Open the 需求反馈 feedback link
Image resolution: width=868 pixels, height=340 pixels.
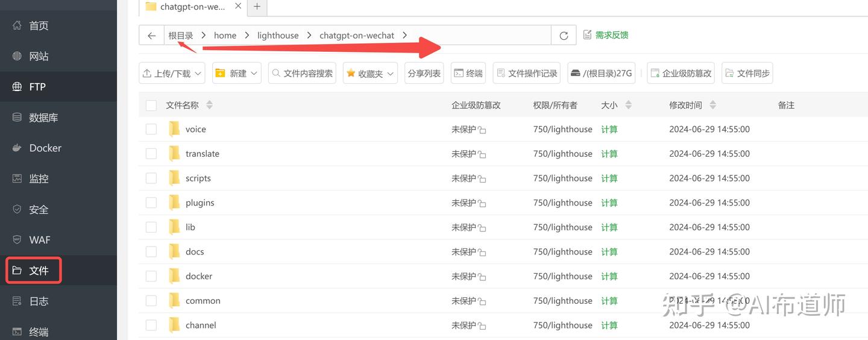(x=606, y=35)
